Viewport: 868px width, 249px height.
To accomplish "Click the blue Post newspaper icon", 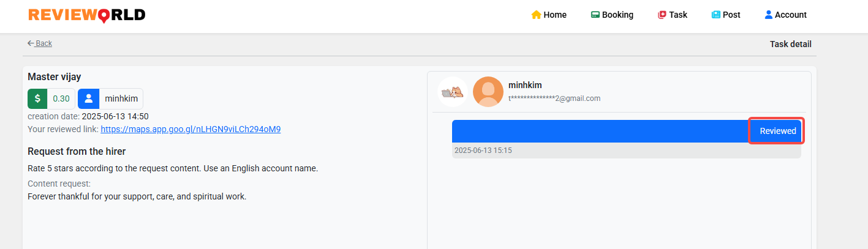I will pyautogui.click(x=715, y=15).
